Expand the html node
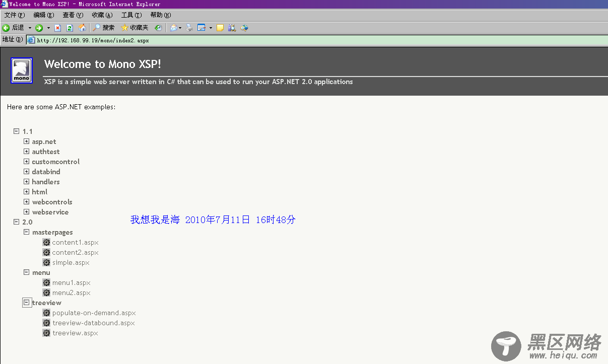The height and width of the screenshot is (364, 608). [x=26, y=191]
